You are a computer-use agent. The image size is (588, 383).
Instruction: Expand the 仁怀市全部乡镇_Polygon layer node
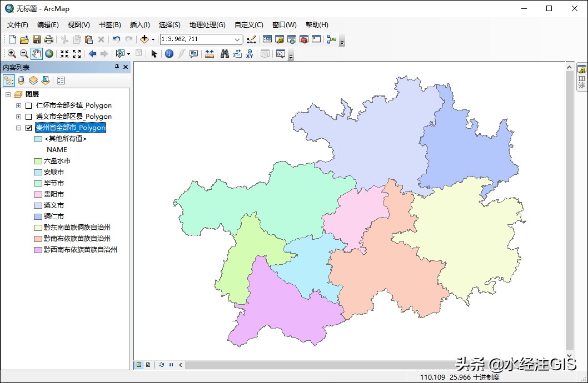pos(19,105)
